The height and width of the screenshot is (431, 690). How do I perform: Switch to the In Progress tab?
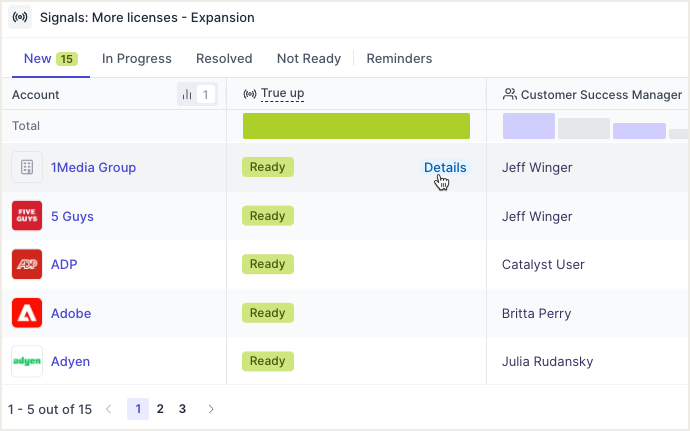coord(137,59)
